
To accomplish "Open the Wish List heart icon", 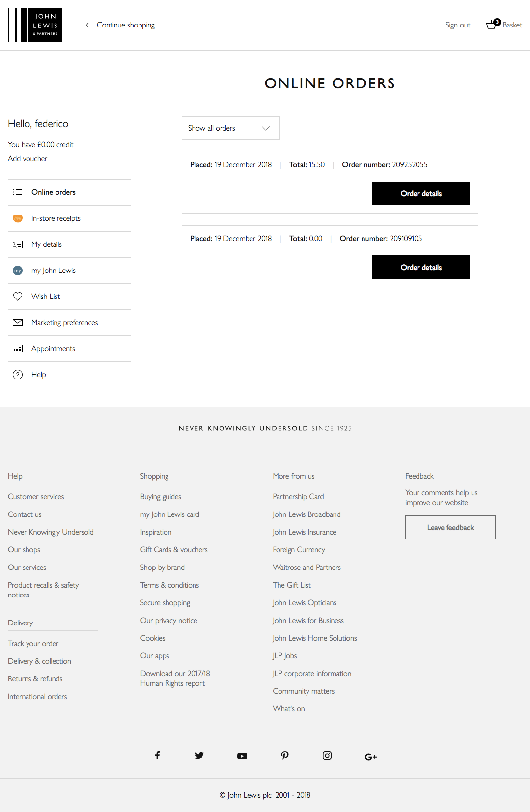I will point(18,296).
